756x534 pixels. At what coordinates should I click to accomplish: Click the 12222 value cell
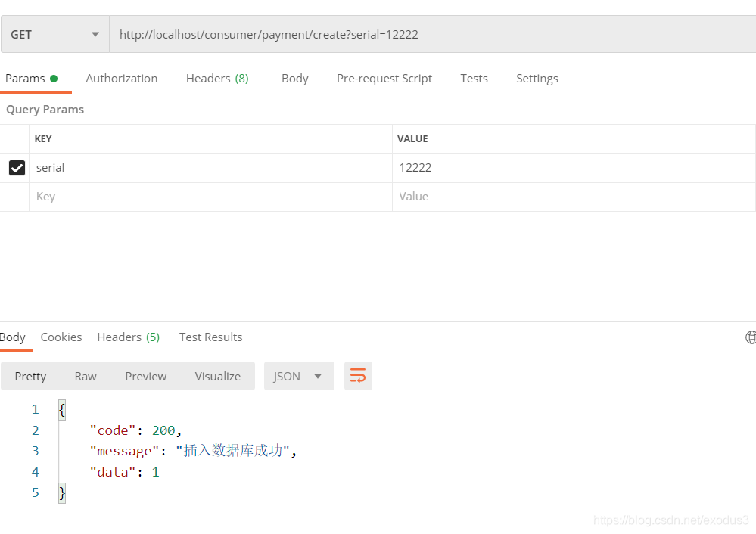tap(574, 168)
